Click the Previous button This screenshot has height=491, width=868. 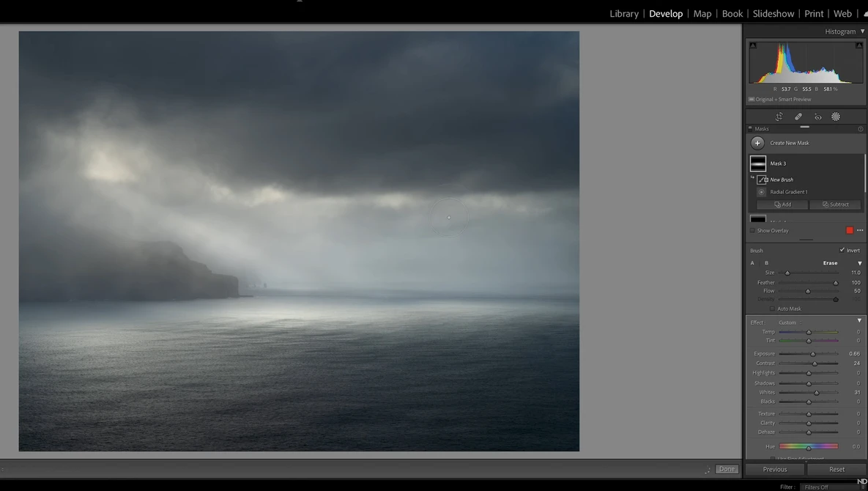coord(775,470)
